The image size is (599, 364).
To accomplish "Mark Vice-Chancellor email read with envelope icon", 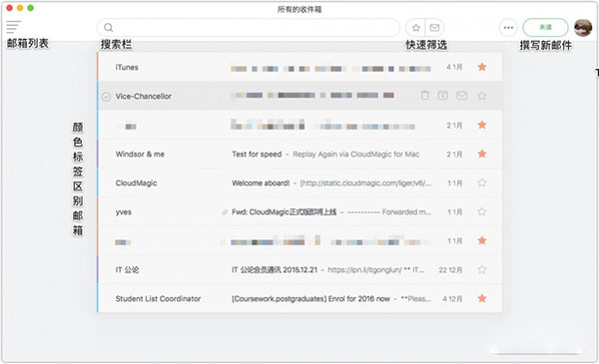I will tap(462, 96).
